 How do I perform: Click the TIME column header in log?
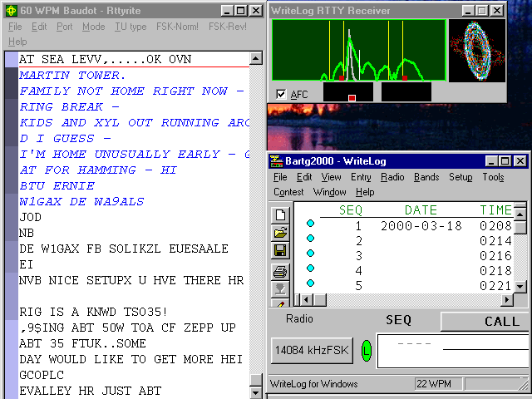495,210
